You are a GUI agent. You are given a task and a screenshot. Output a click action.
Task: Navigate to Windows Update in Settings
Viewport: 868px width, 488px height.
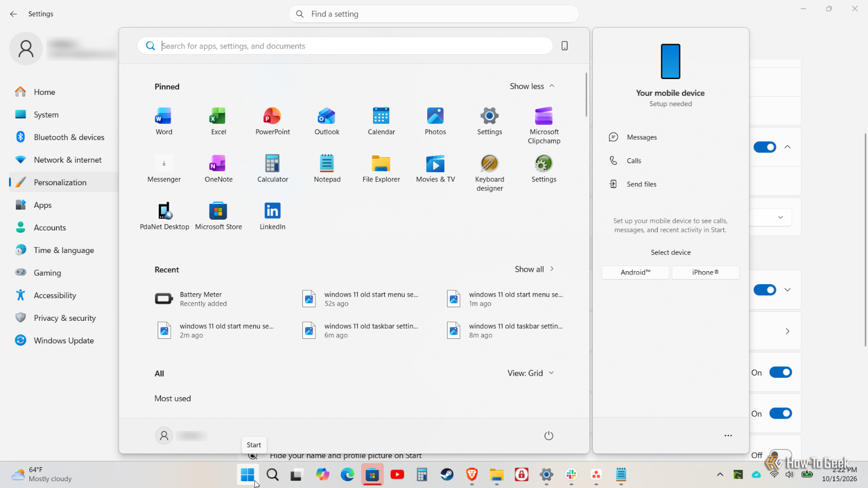[x=63, y=341]
